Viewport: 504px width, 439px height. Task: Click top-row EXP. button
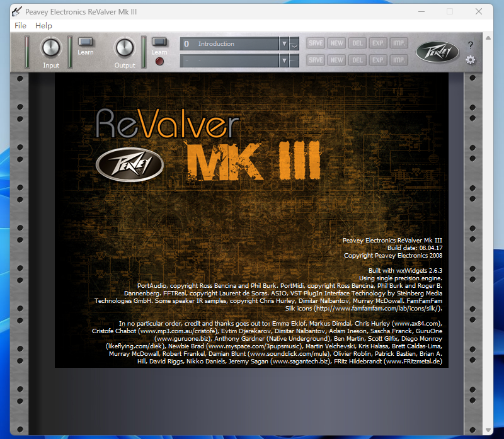pos(378,43)
